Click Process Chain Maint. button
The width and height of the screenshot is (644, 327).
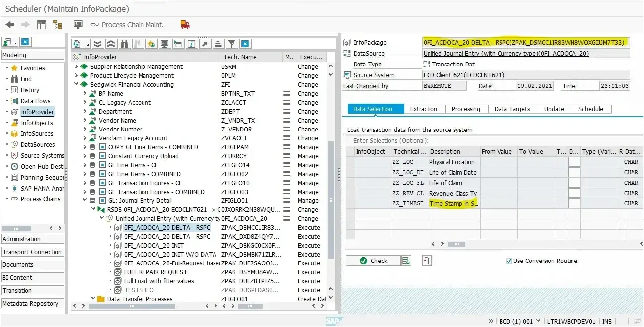pyautogui.click(x=127, y=24)
